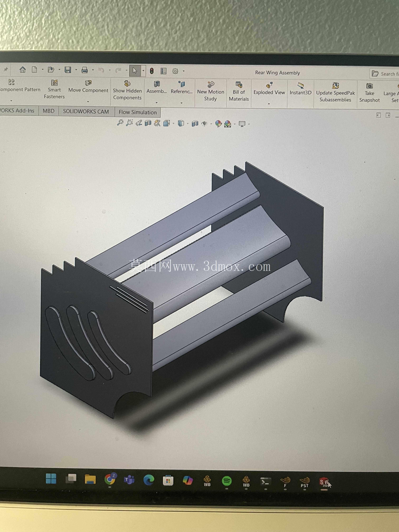Expand Reference Geometry dropdown arrow

click(182, 103)
